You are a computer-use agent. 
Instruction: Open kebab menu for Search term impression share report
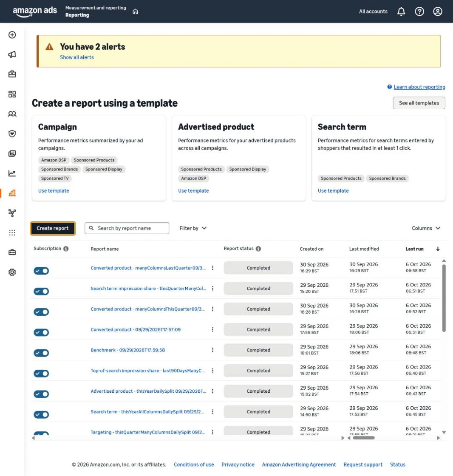tap(212, 289)
